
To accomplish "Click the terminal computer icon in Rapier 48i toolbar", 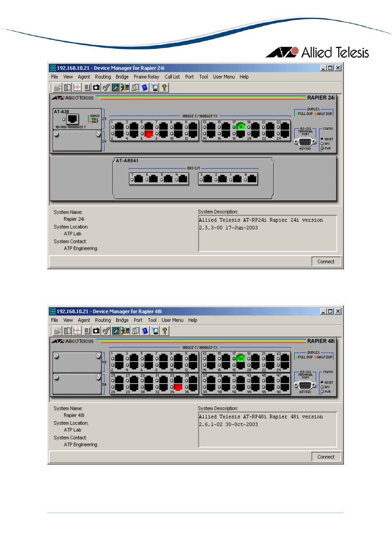I will tap(155, 331).
